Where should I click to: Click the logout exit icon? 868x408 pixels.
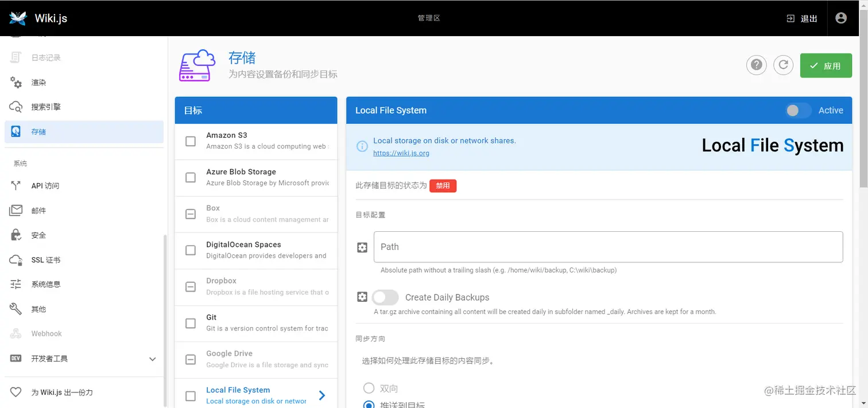(x=791, y=18)
